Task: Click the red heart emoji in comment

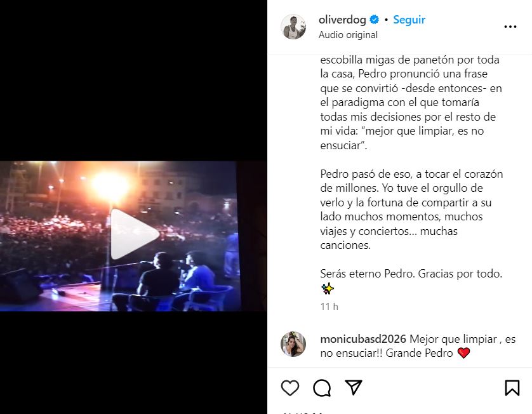Action: pyautogui.click(x=463, y=353)
